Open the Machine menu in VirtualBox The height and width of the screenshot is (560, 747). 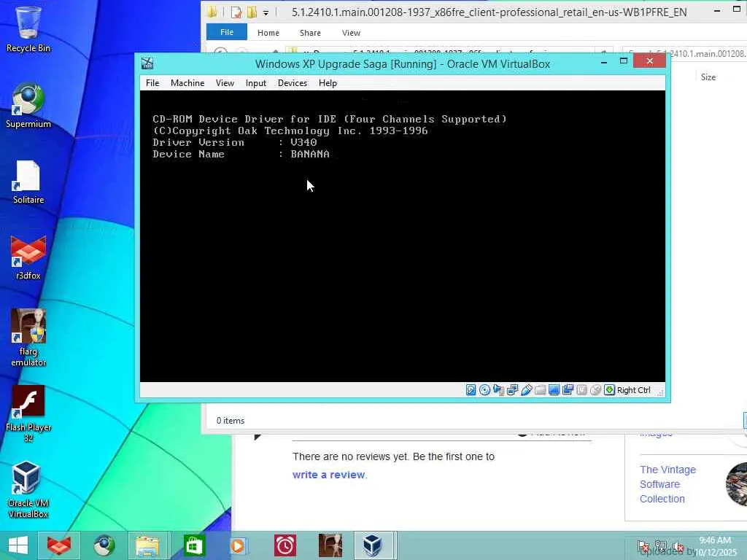(x=187, y=83)
